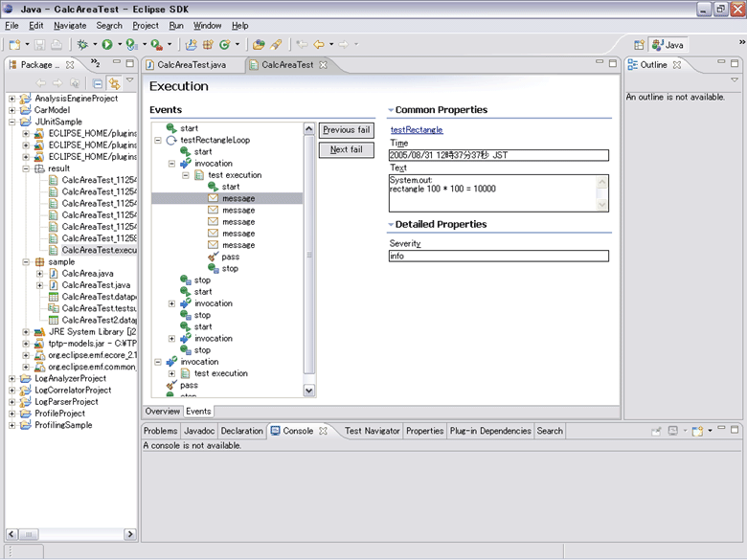Open the Debug icon dropdown arrow
The height and width of the screenshot is (560, 747).
click(x=95, y=45)
